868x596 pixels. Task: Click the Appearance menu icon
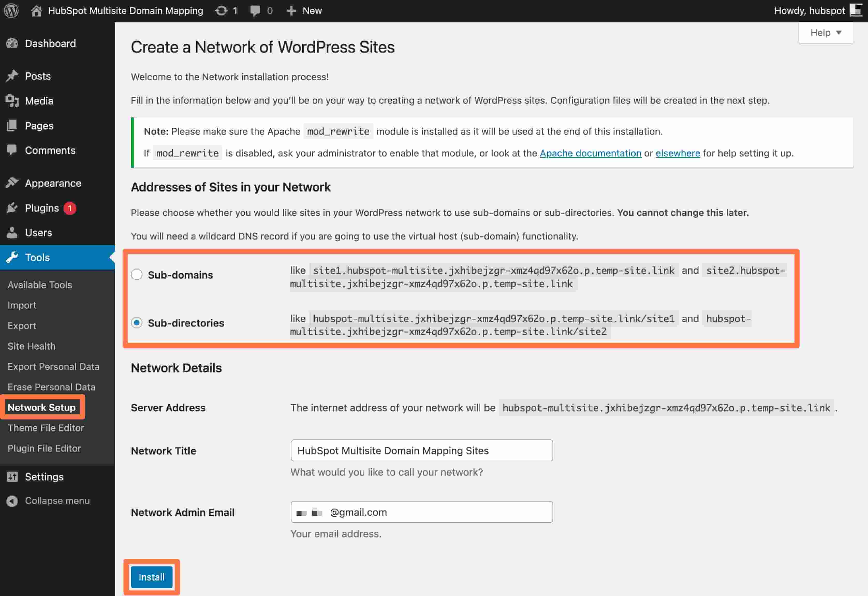12,183
